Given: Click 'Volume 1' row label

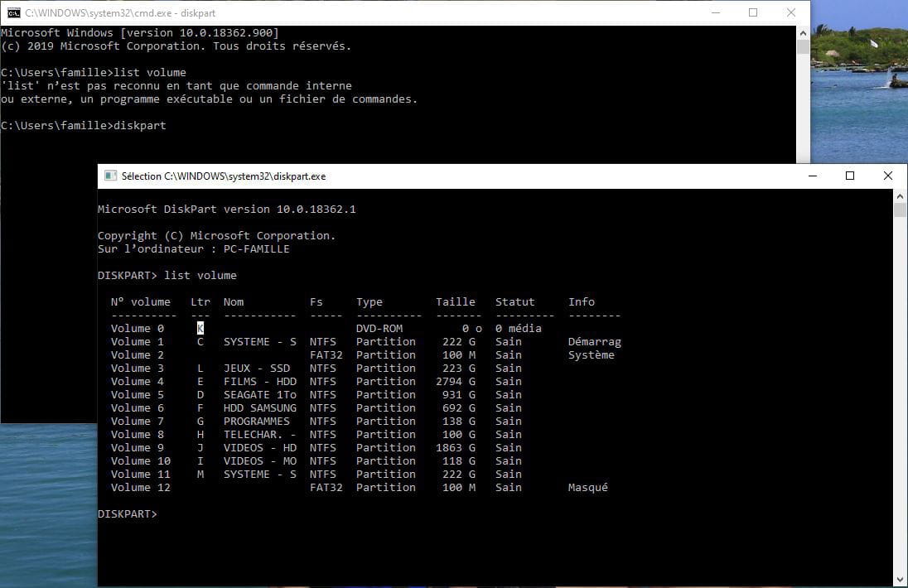Looking at the screenshot, I should (138, 341).
